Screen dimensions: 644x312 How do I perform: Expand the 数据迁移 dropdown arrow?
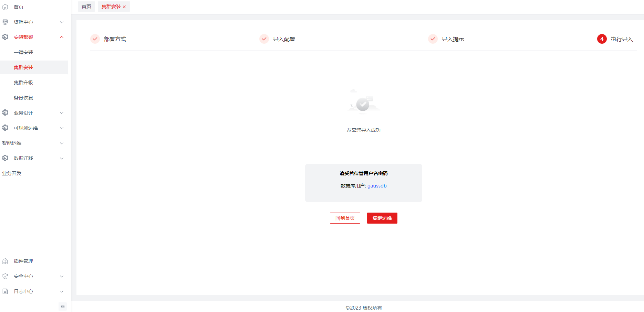pyautogui.click(x=62, y=158)
